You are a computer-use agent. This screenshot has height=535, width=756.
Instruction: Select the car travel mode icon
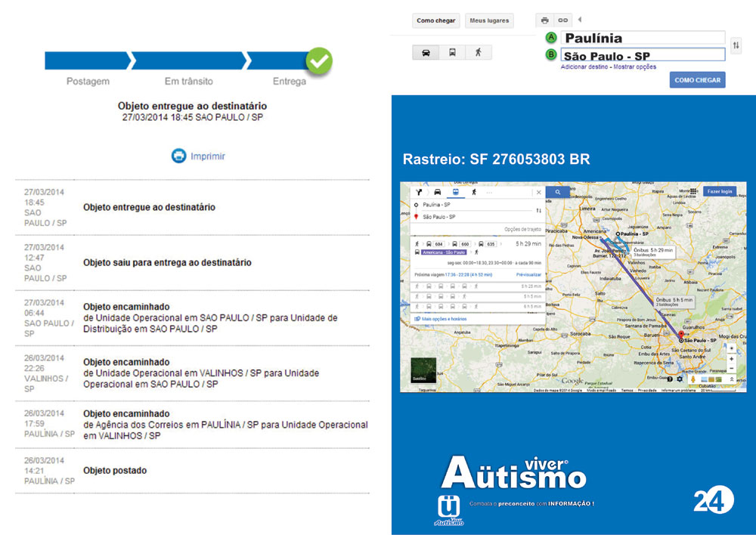point(426,53)
